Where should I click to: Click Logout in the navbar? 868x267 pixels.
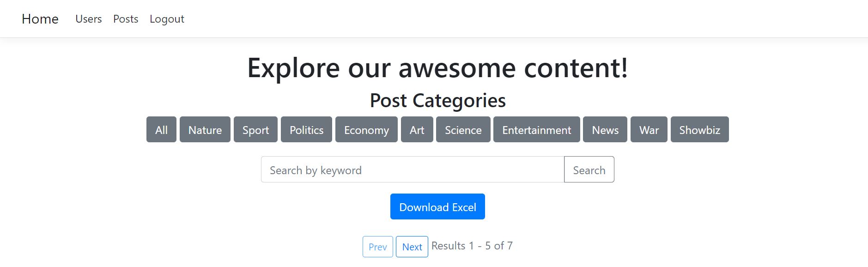[x=167, y=19]
